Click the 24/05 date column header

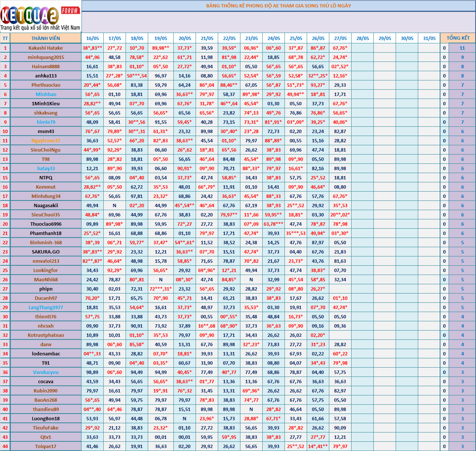tap(273, 38)
